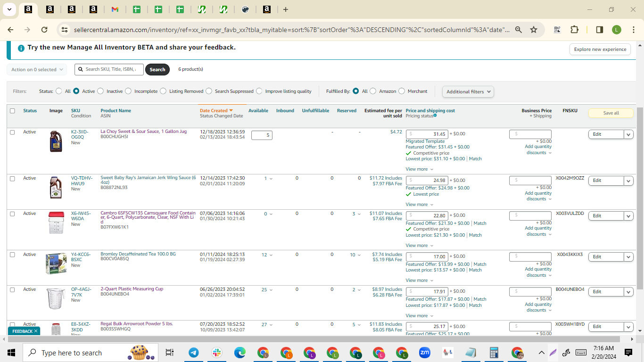The image size is (644, 362).
Task: Select the Fulfilled By Merchant radio
Action: [x=402, y=91]
